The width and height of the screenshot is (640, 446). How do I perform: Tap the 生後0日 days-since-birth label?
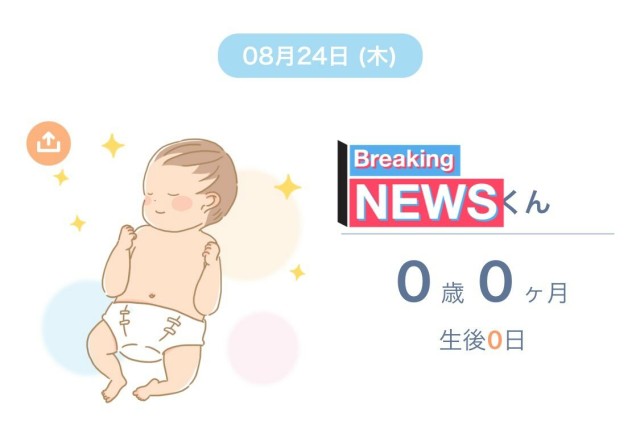click(x=482, y=340)
